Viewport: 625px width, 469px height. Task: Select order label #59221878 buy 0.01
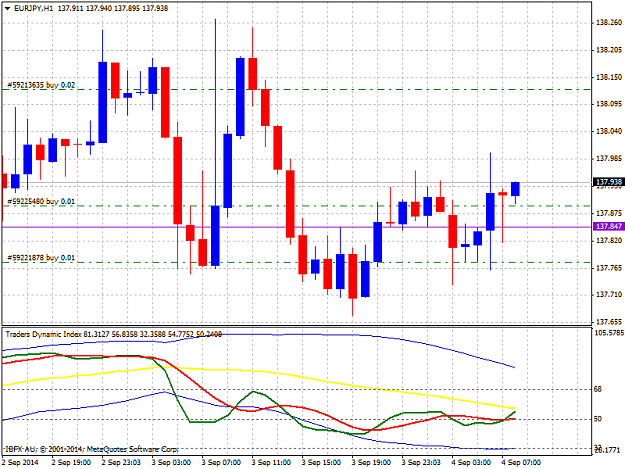click(x=41, y=257)
